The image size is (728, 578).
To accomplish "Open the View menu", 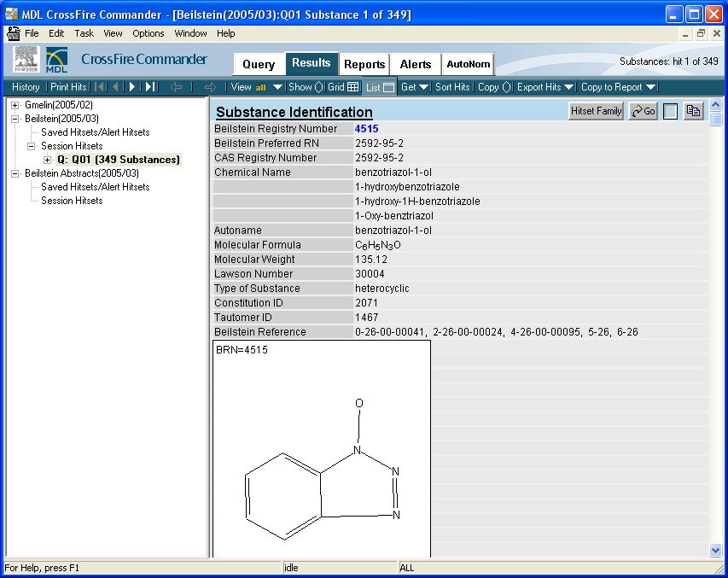I will [x=113, y=33].
